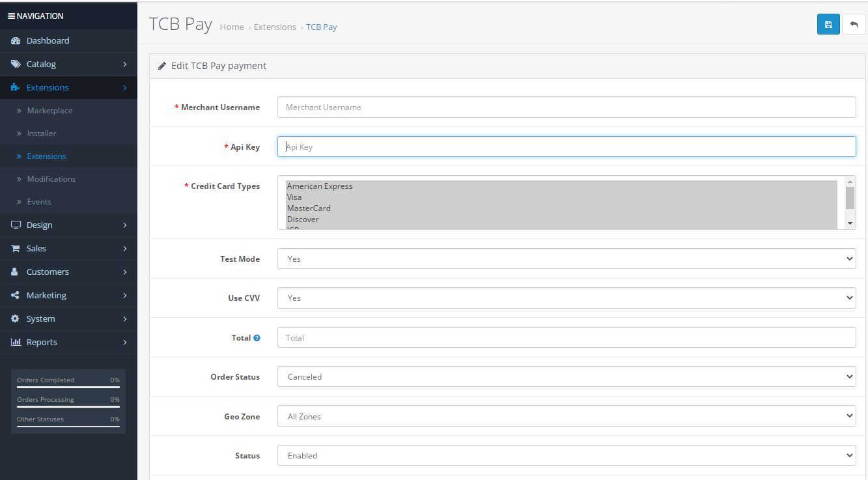
Task: Open Modifications submenu item
Action: coord(68,179)
